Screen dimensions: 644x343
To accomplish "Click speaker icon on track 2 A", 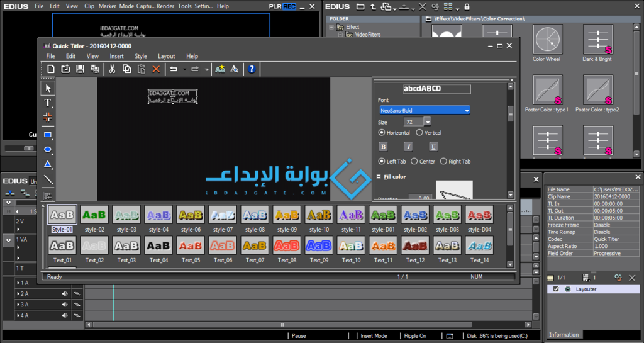I will pyautogui.click(x=65, y=294).
